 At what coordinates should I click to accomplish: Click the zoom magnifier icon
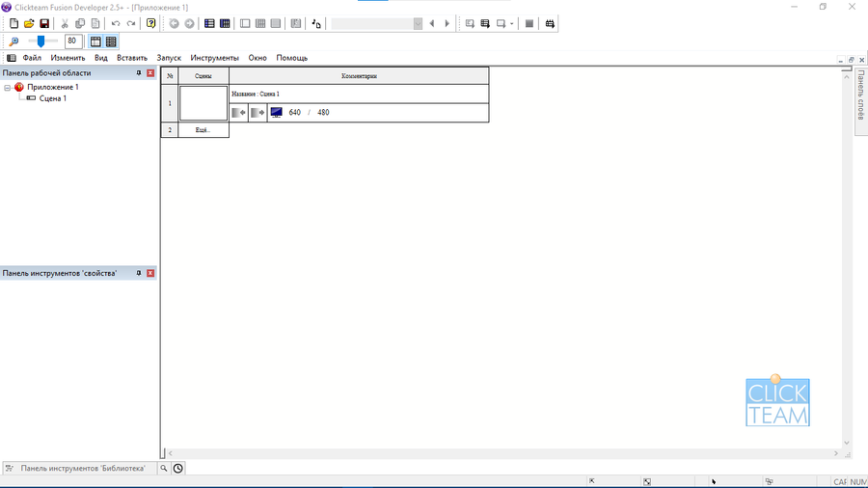[x=14, y=41]
